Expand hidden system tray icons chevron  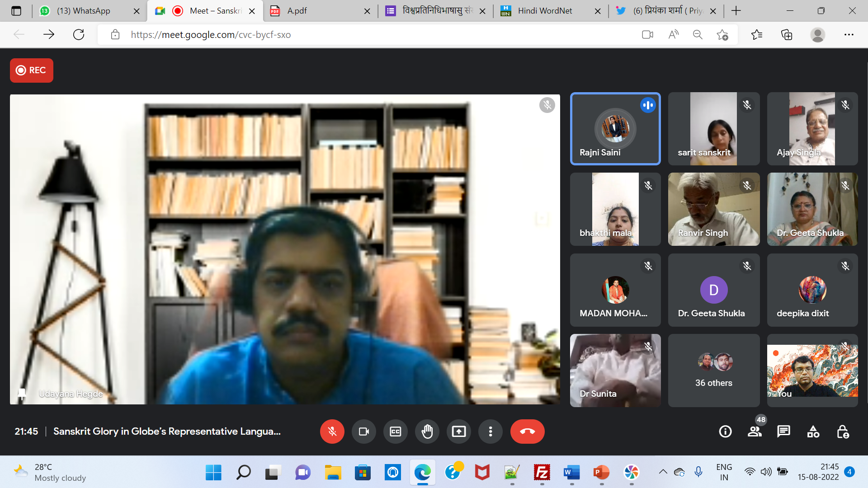[663, 472]
